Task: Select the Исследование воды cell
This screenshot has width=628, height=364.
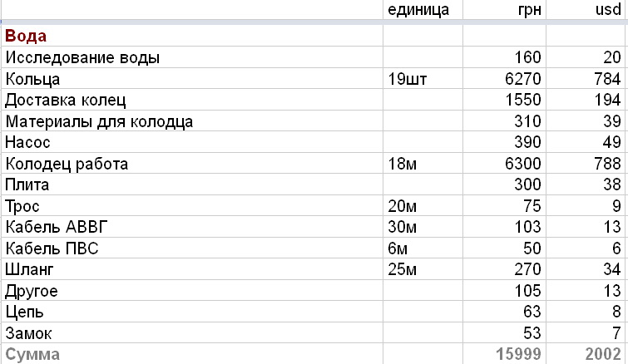Action: pos(192,57)
